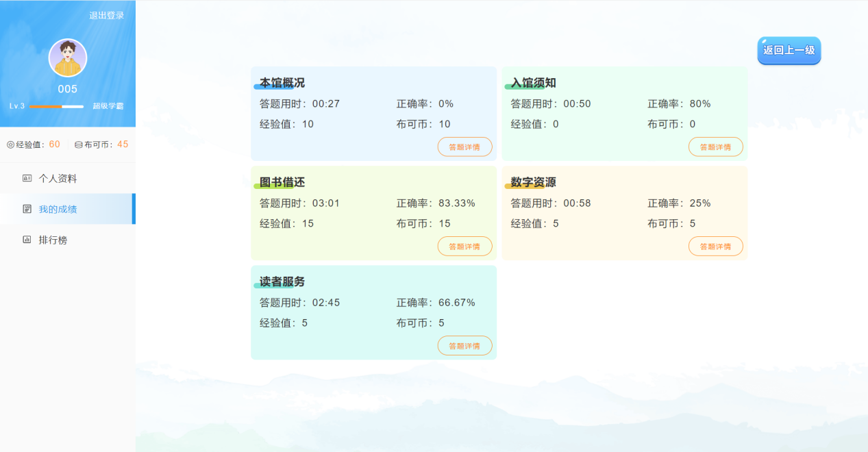The width and height of the screenshot is (868, 452).
Task: Open 答题详情 for 入馆须知
Action: 715,147
